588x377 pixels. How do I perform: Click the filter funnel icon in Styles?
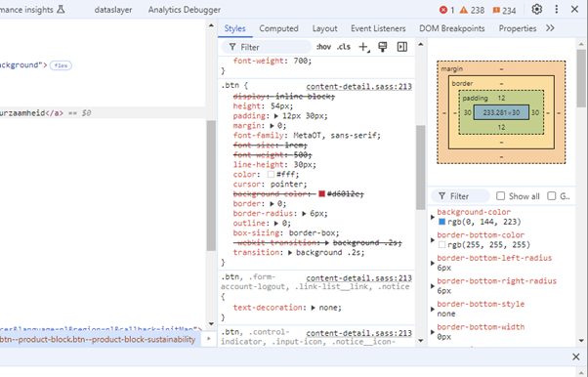(x=232, y=47)
